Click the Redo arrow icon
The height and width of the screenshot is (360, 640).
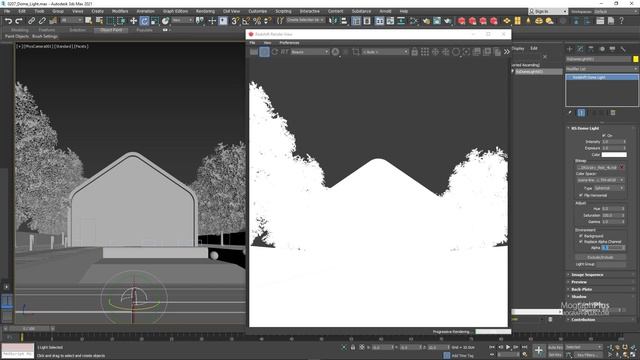19,21
